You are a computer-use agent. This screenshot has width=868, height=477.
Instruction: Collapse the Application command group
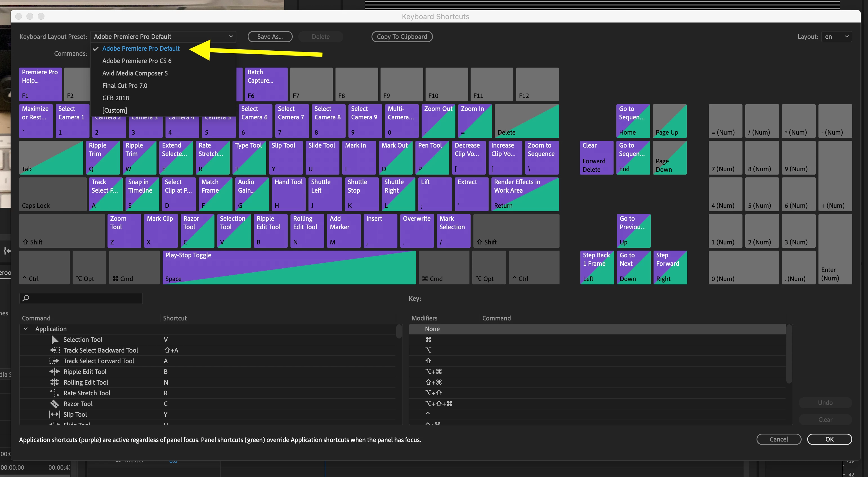pos(26,329)
